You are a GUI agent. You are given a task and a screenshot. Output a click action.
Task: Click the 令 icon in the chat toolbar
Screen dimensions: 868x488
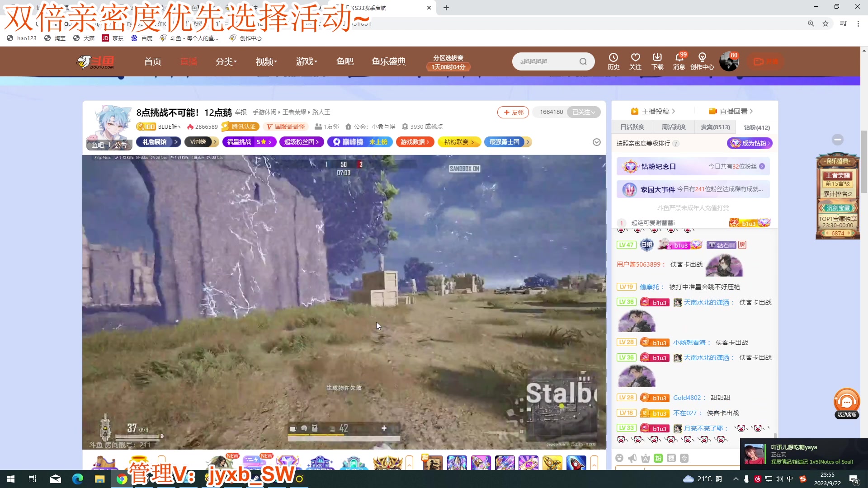(x=684, y=458)
